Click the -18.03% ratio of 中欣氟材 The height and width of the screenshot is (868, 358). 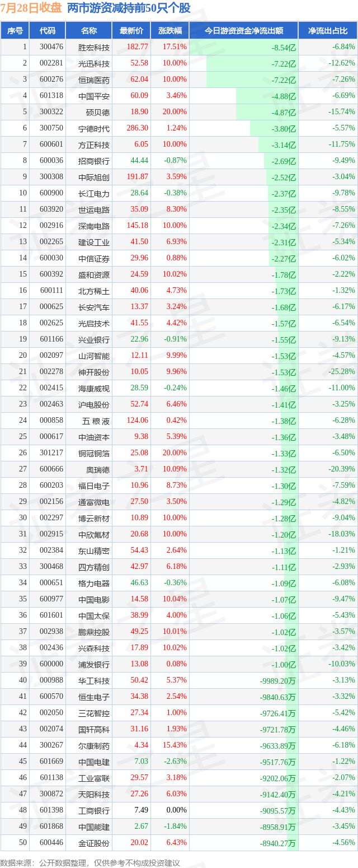[342, 534]
